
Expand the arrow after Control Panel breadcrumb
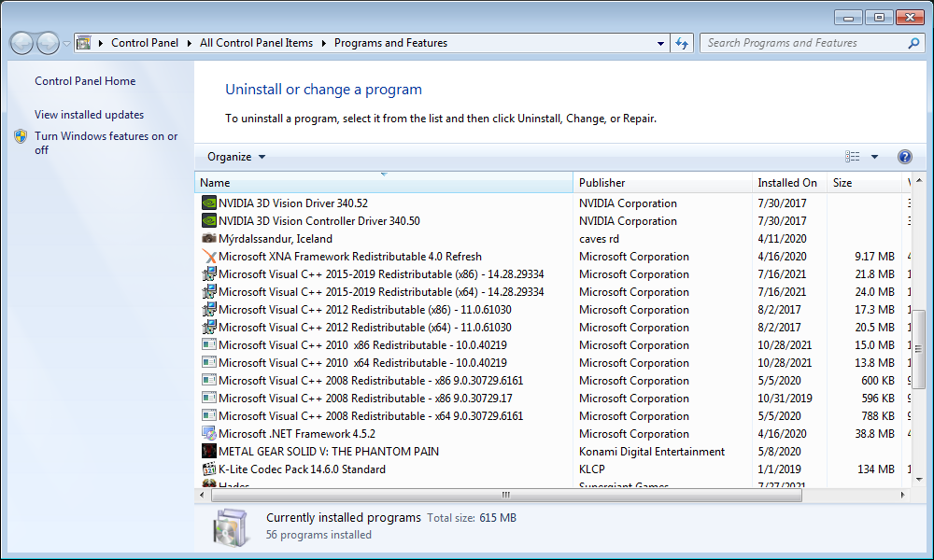pyautogui.click(x=189, y=43)
